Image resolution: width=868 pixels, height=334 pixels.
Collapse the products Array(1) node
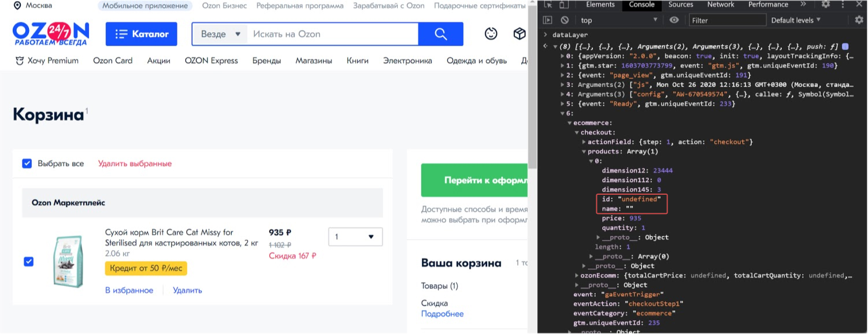[x=584, y=151]
